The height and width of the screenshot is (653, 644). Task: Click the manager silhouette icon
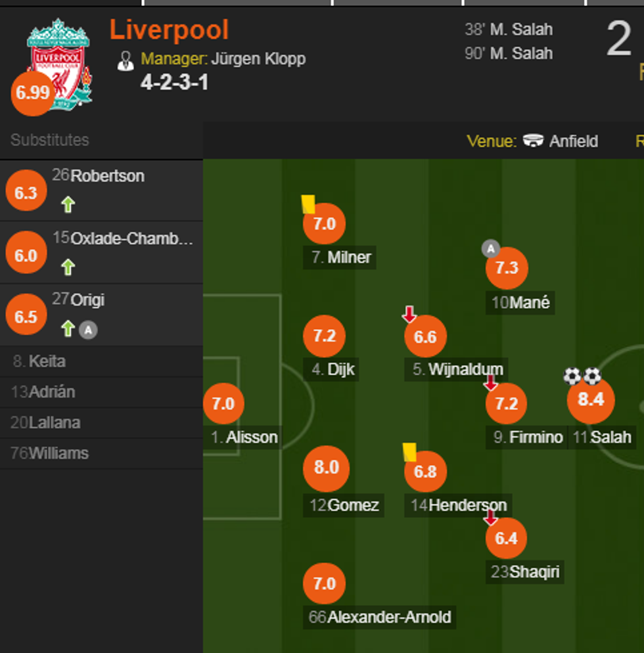point(125,60)
